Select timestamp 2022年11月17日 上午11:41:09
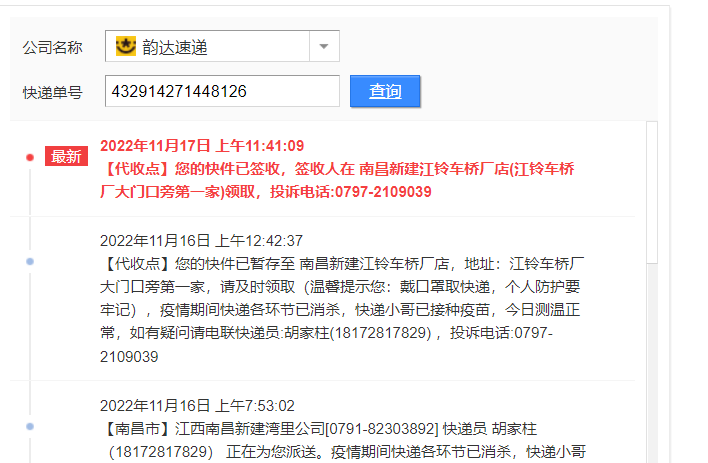The height and width of the screenshot is (463, 708). tap(202, 146)
